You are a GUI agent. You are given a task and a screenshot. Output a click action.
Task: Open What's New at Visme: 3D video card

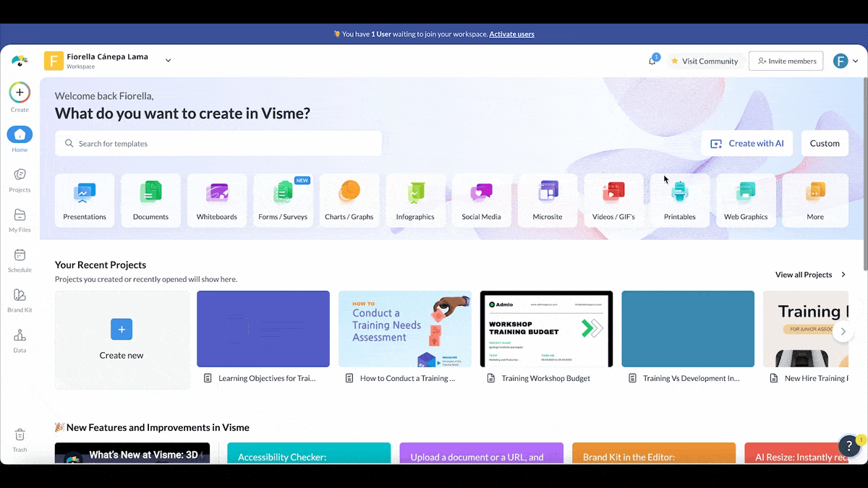[132, 453]
